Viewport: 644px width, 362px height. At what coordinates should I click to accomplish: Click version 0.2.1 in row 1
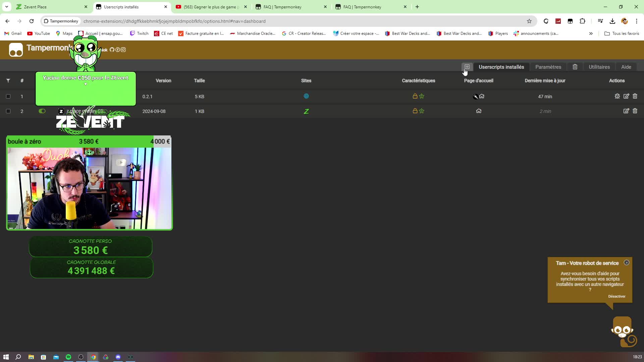pyautogui.click(x=147, y=97)
